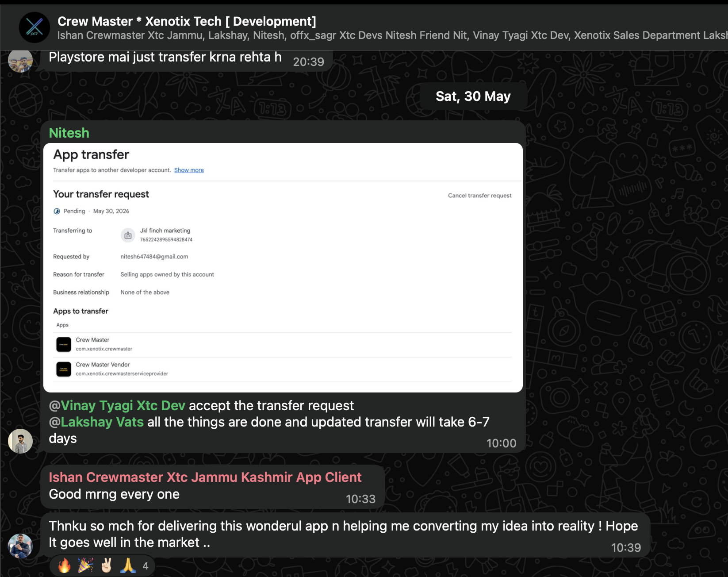Image resolution: width=728 pixels, height=577 pixels.
Task: Open Nitesh's avatar beside the transfer message
Action: (20, 441)
